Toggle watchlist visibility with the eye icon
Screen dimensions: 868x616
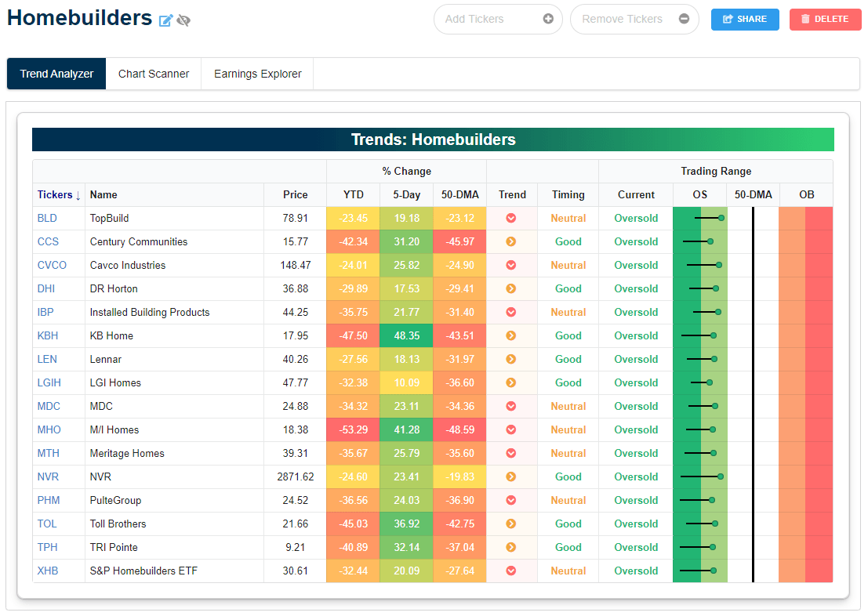tap(183, 20)
